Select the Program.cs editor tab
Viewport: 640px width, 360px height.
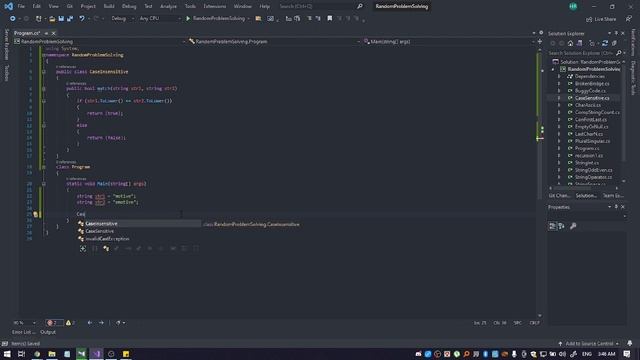[27, 33]
